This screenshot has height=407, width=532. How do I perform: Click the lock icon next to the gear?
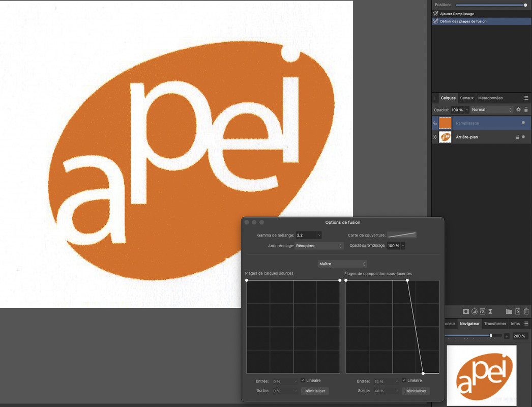[x=526, y=109]
